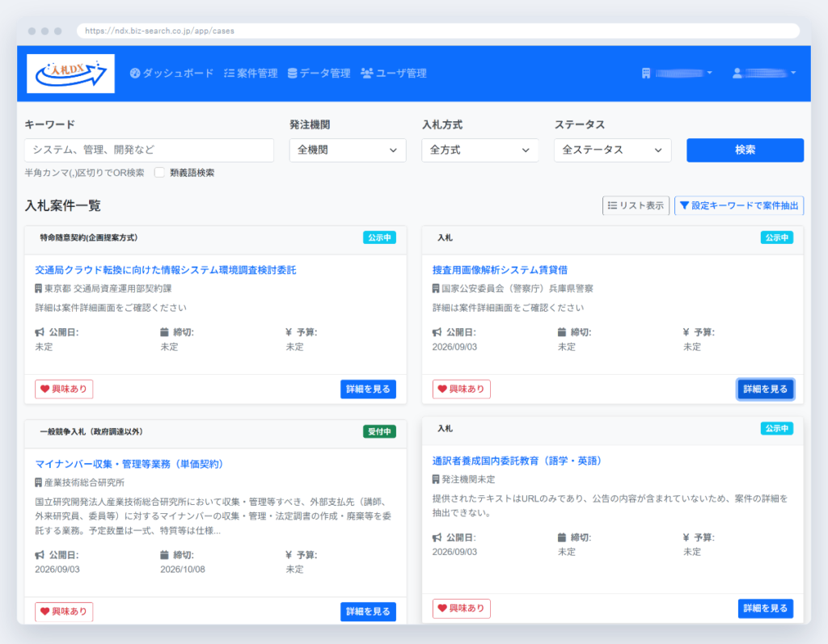828x644 pixels.
Task: Open the ステータス 全ステータス dropdown
Action: (x=613, y=150)
